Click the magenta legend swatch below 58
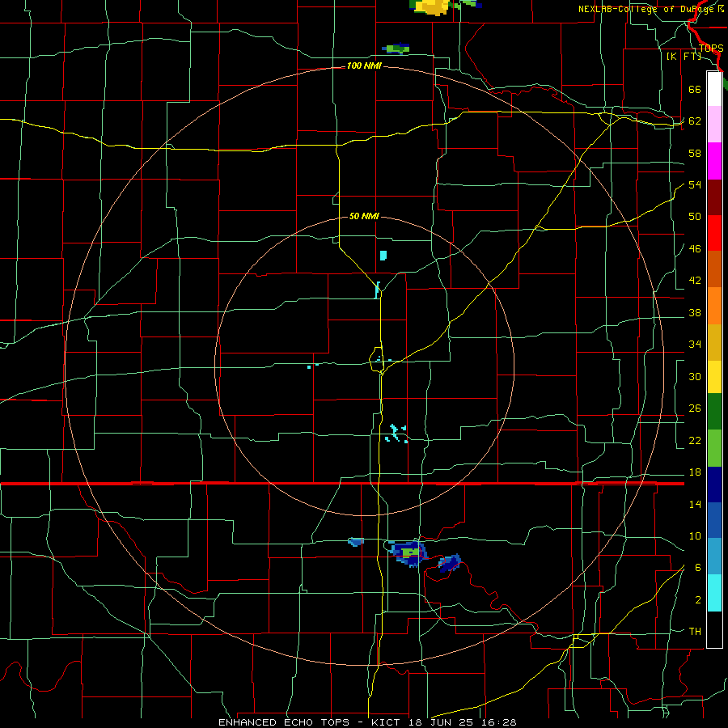 click(x=714, y=161)
